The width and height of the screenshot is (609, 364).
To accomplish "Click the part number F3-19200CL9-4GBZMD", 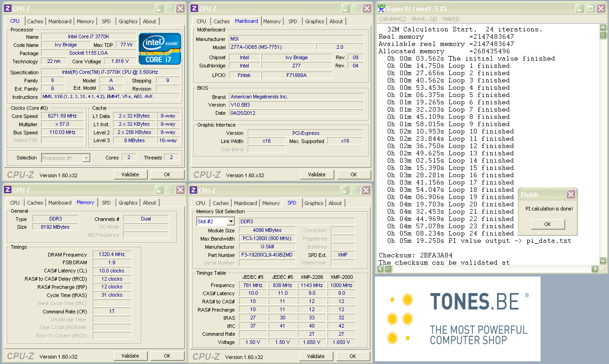I will [267, 255].
